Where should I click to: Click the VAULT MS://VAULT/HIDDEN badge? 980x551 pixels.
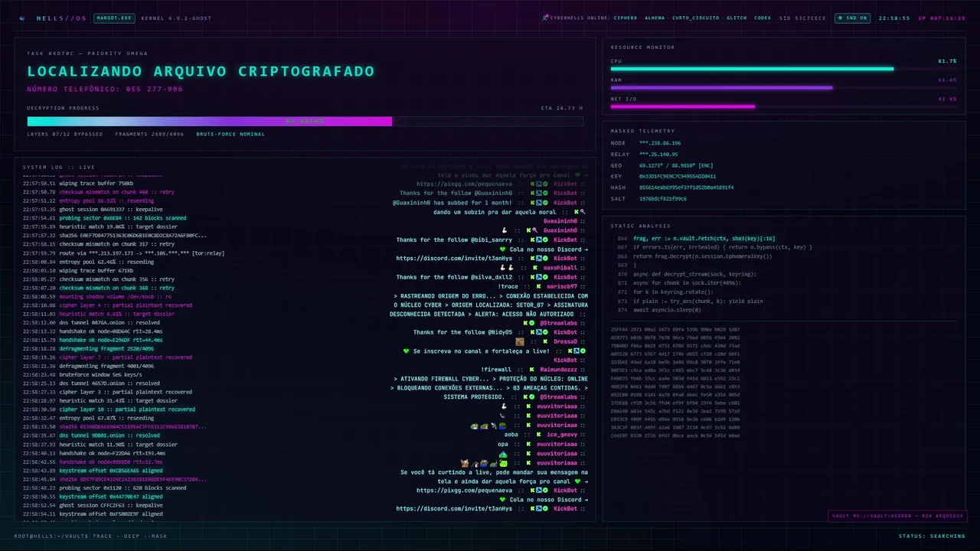click(897, 516)
